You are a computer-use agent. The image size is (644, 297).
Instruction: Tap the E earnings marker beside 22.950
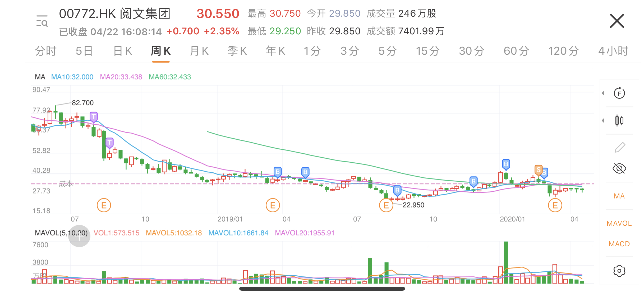[386, 205]
